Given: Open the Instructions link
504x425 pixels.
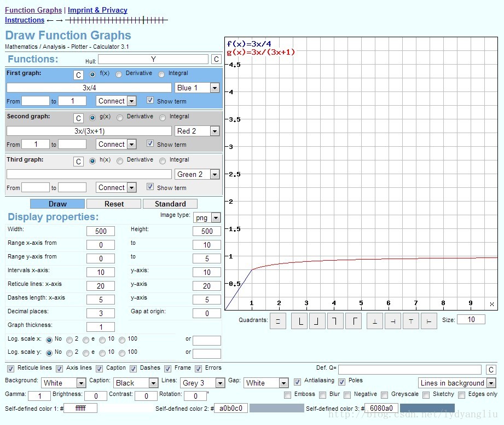Looking at the screenshot, I should point(25,20).
